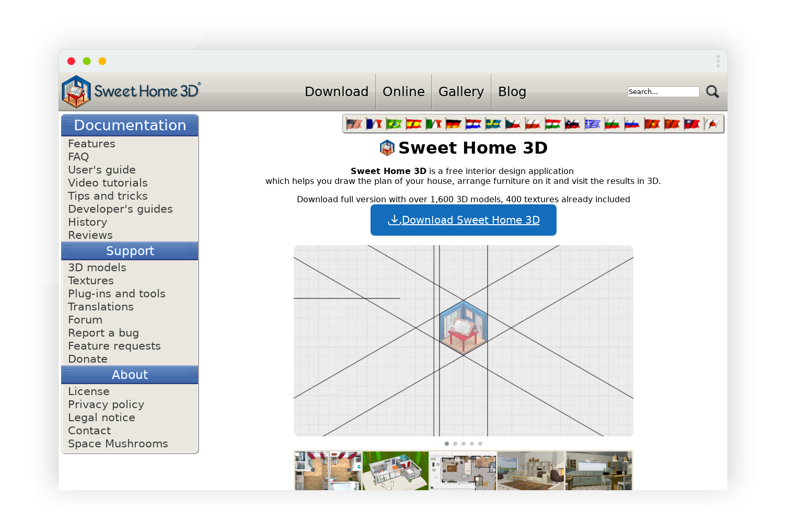Image resolution: width=786 pixels, height=532 pixels.
Task: Open the Reviews link
Action: (x=90, y=235)
